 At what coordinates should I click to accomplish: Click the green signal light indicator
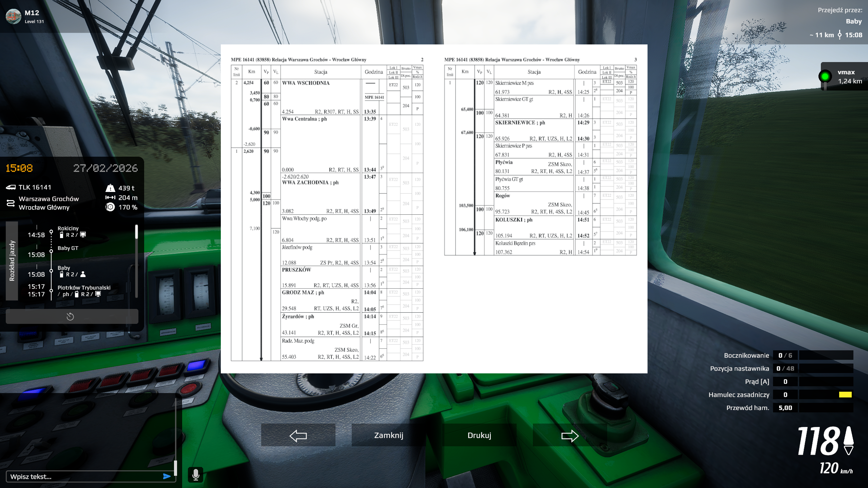[825, 76]
